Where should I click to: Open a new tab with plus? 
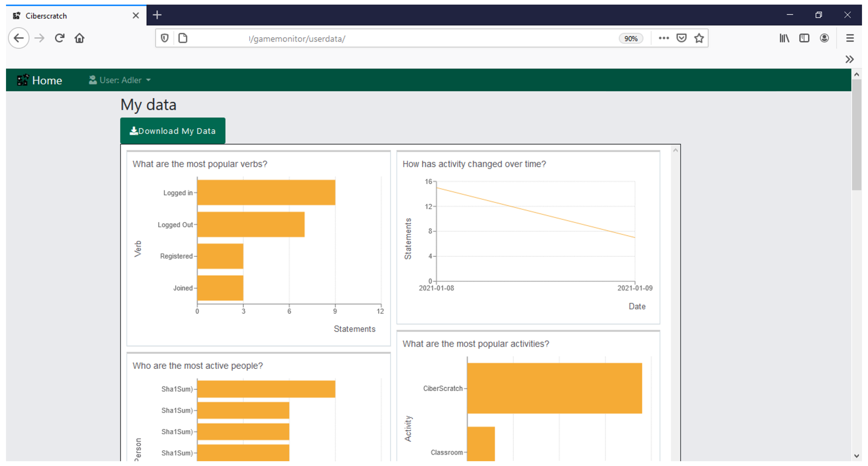point(157,15)
